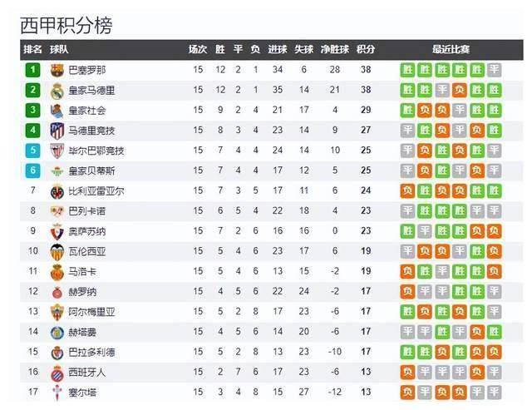The width and height of the screenshot is (532, 410).
Task: Click the Real Sociedad crest icon
Action: (57, 110)
